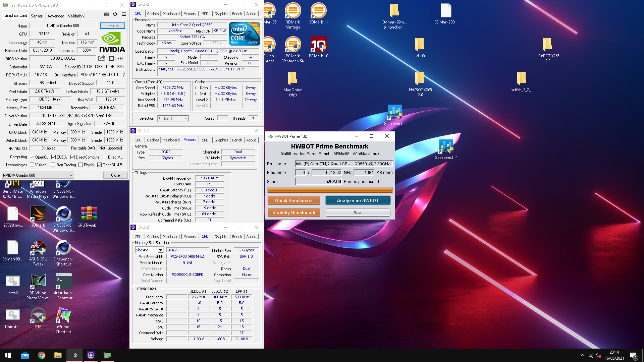Open the NVIDIA Quadro 600 GPU dropdown
This screenshot has height=362, width=644.
click(x=38, y=175)
